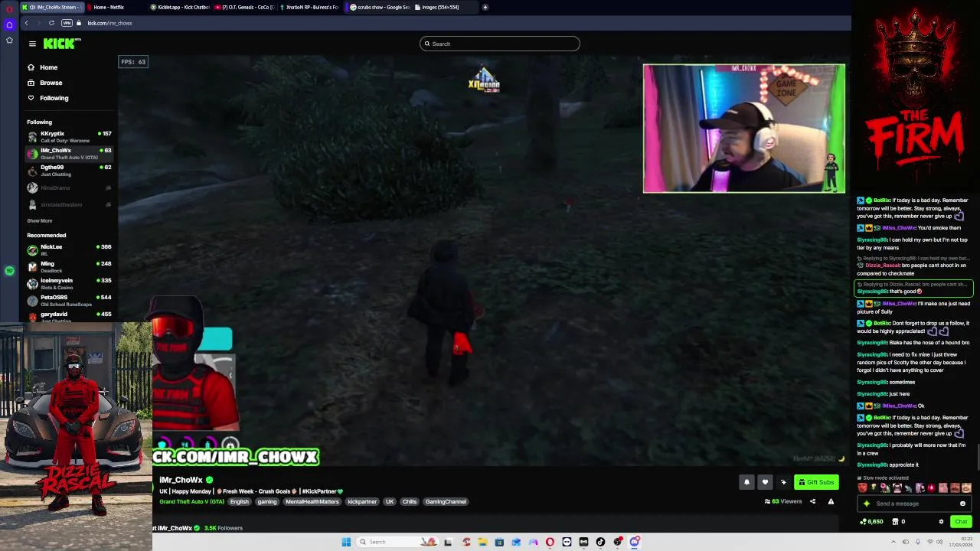980x551 pixels.
Task: Click the first red emote in chat emote row
Action: pyautogui.click(x=864, y=488)
